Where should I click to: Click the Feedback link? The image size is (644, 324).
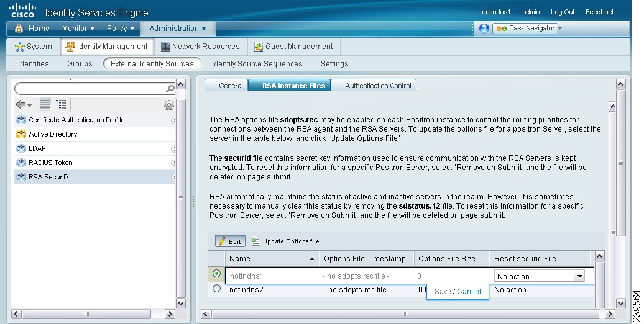pos(600,12)
